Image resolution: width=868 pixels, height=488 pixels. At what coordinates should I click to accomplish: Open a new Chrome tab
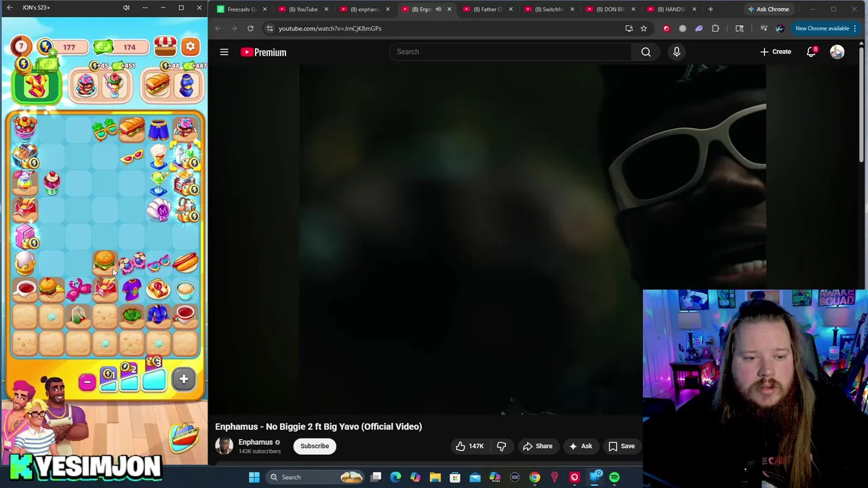(x=710, y=9)
